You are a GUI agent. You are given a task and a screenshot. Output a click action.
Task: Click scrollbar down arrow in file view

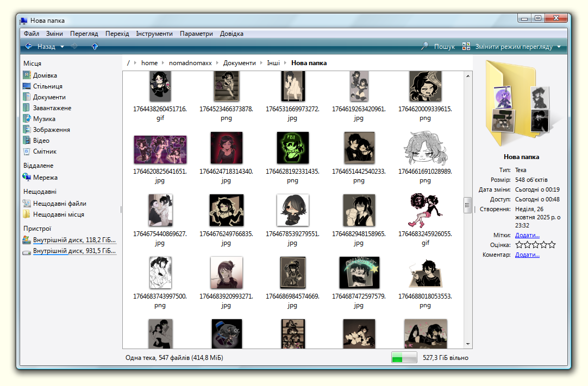(467, 344)
